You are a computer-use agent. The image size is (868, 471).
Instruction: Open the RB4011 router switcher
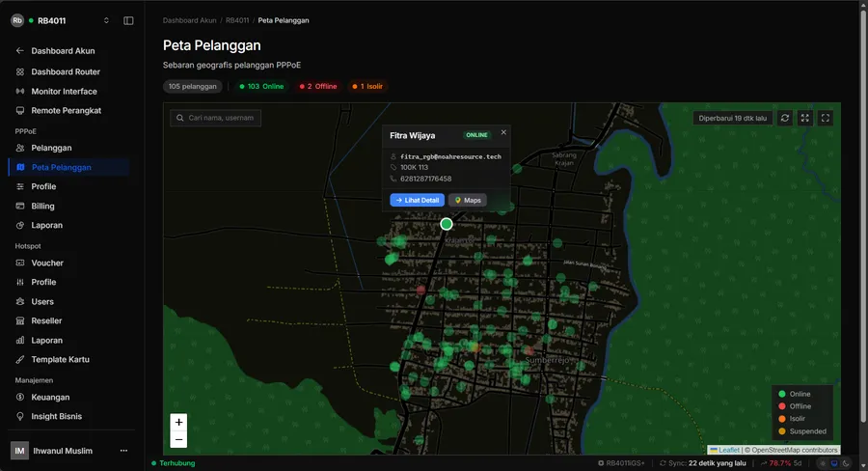[61, 20]
